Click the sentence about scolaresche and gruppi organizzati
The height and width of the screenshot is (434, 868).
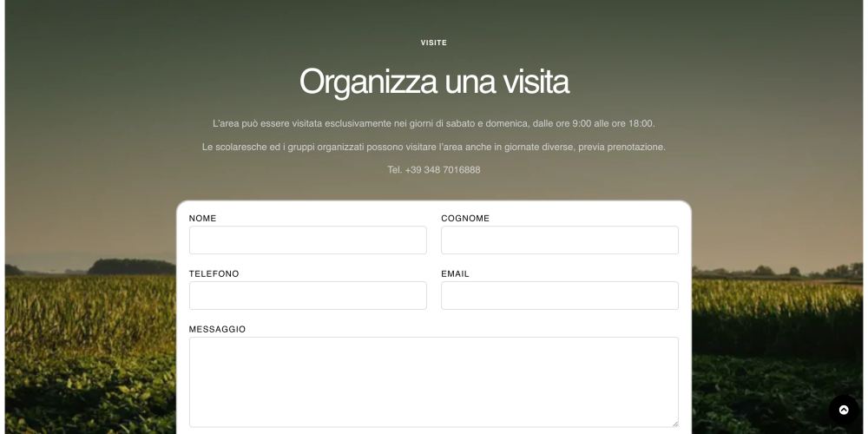pyautogui.click(x=434, y=148)
